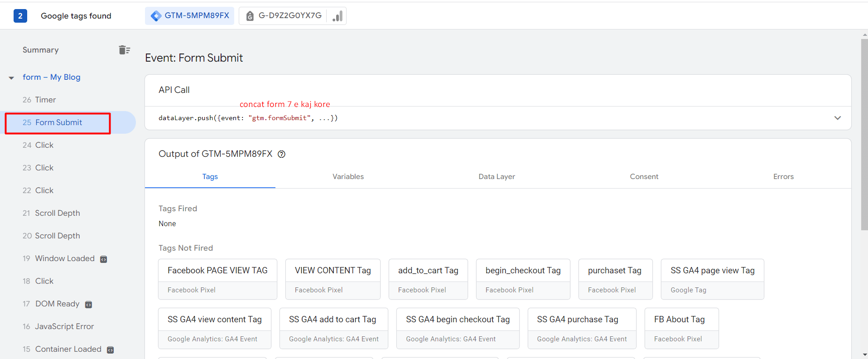
Task: Expand the API Call details chevron
Action: click(838, 118)
